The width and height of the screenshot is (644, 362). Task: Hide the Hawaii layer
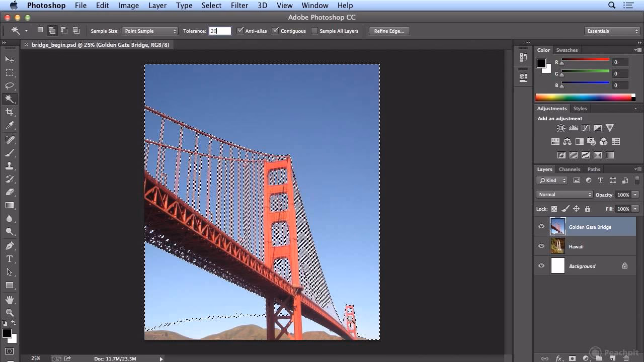pyautogui.click(x=541, y=246)
